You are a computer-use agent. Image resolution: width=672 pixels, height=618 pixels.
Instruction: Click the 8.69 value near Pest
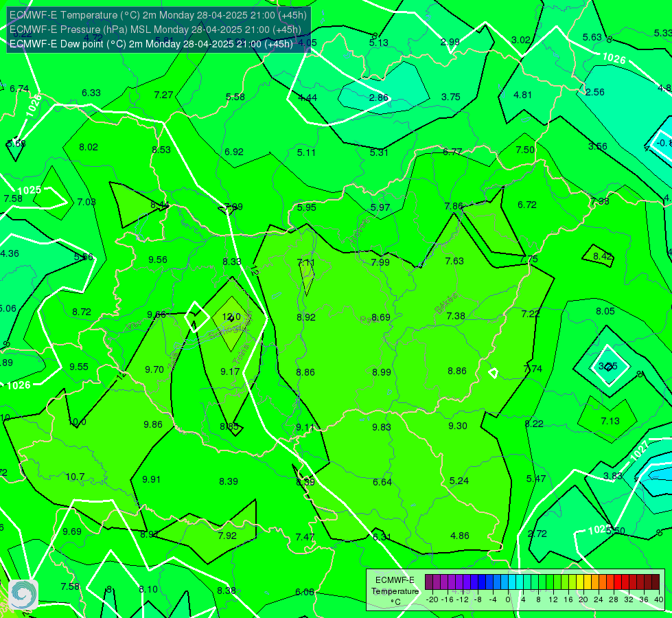pos(380,317)
